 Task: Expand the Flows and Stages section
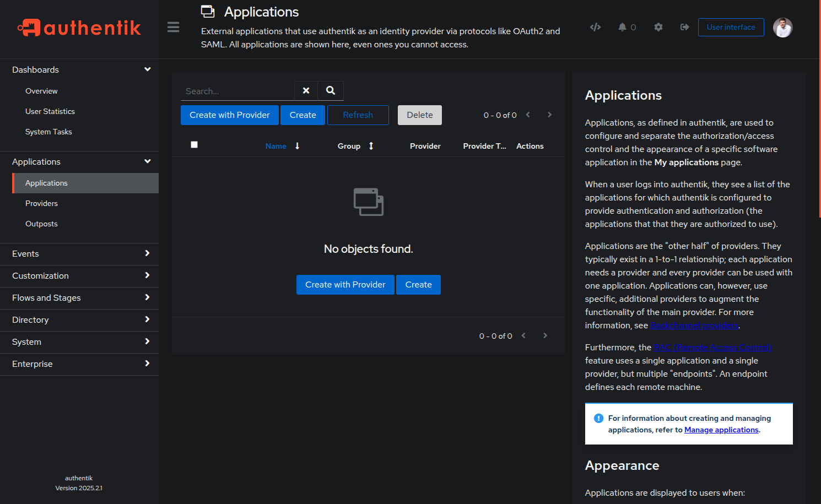[x=79, y=298]
